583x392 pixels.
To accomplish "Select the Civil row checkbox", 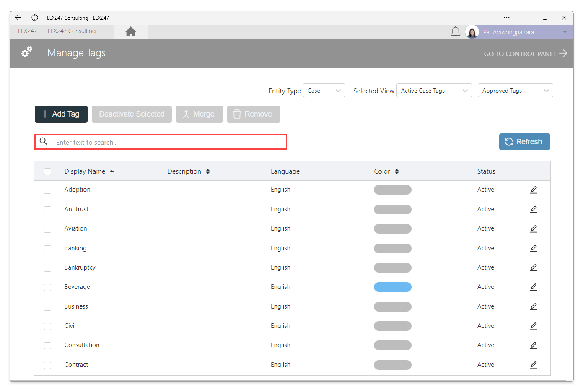I will (48, 326).
